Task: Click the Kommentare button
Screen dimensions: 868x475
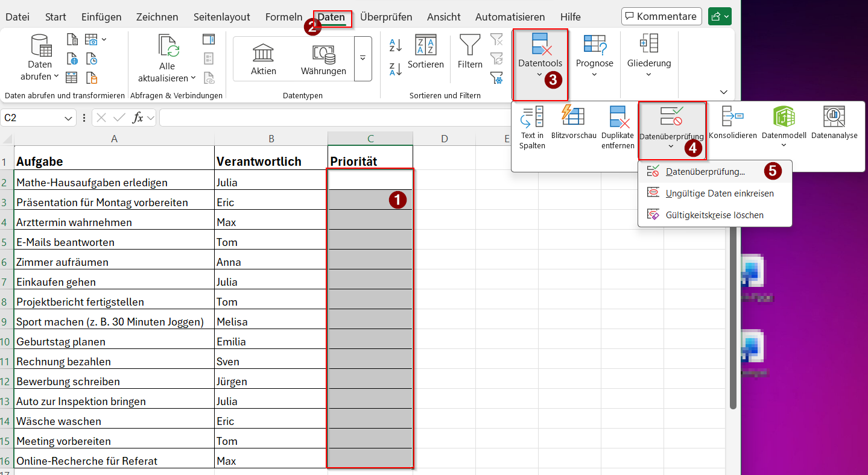Action: pyautogui.click(x=661, y=16)
